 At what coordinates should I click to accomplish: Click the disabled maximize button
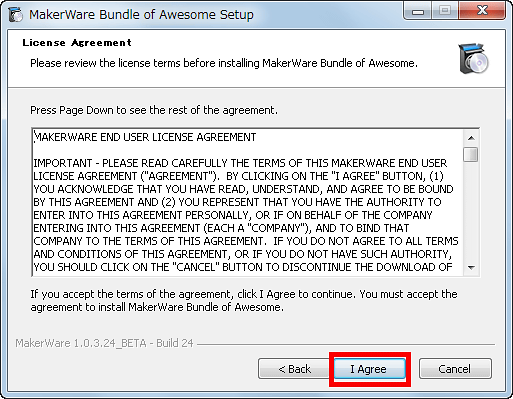point(445,11)
